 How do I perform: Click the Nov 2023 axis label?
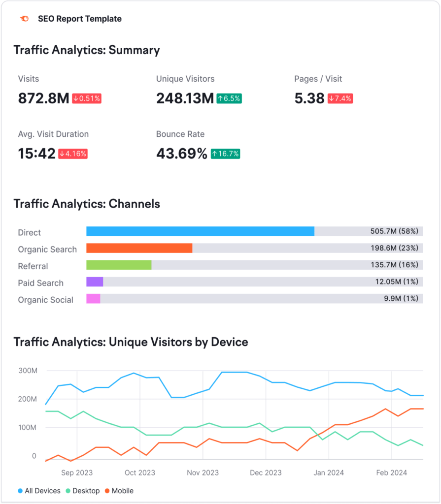(202, 472)
